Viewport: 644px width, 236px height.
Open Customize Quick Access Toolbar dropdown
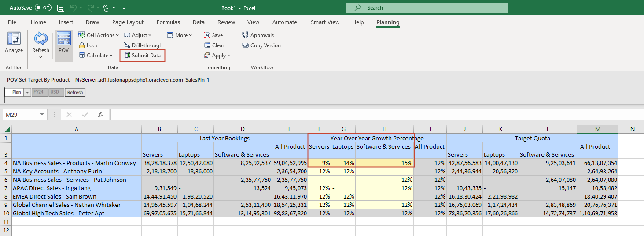tap(124, 8)
